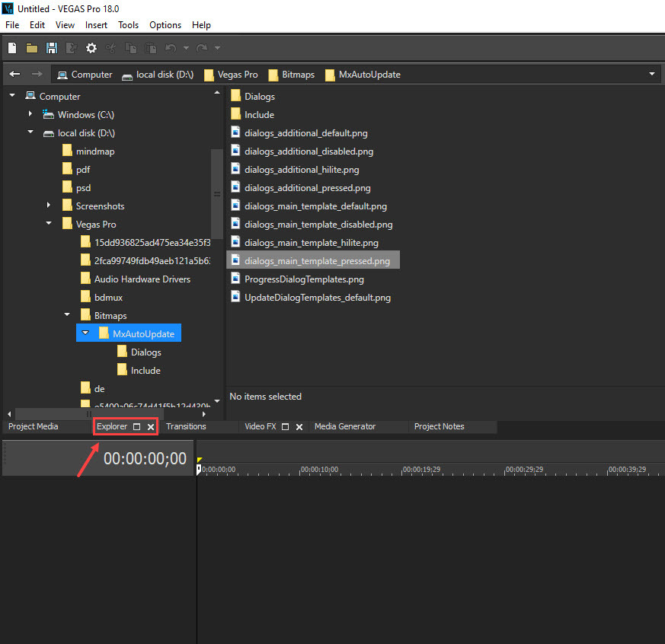Open the Undo history dropdown arrow
665x644 pixels.
point(186,48)
